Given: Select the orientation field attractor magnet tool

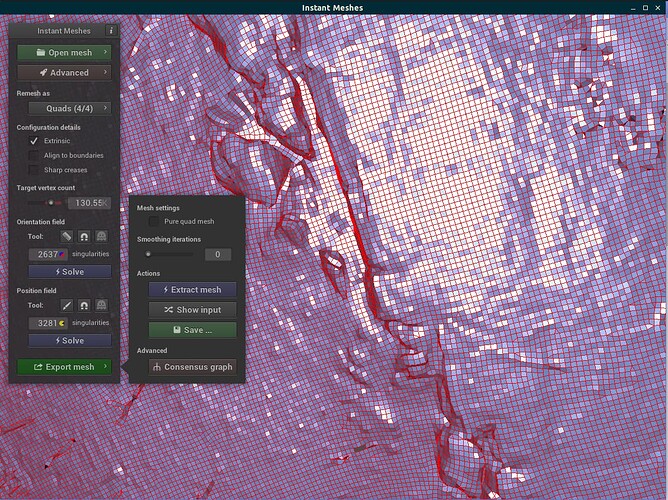Looking at the screenshot, I should 84,236.
